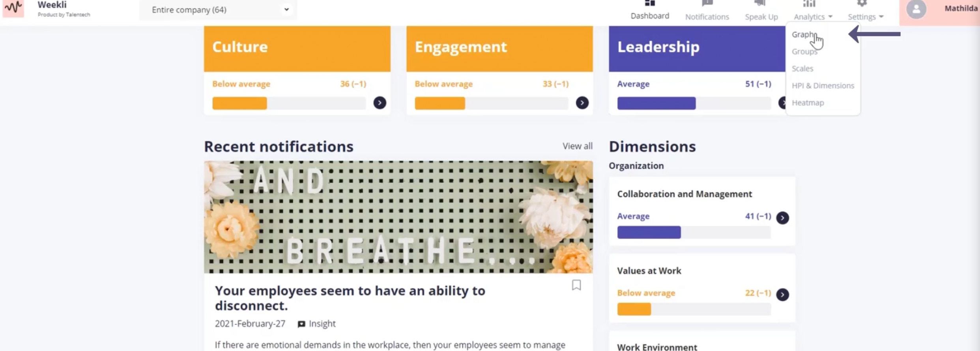Select Graph from Analytics menu
980x351 pixels.
coord(804,35)
